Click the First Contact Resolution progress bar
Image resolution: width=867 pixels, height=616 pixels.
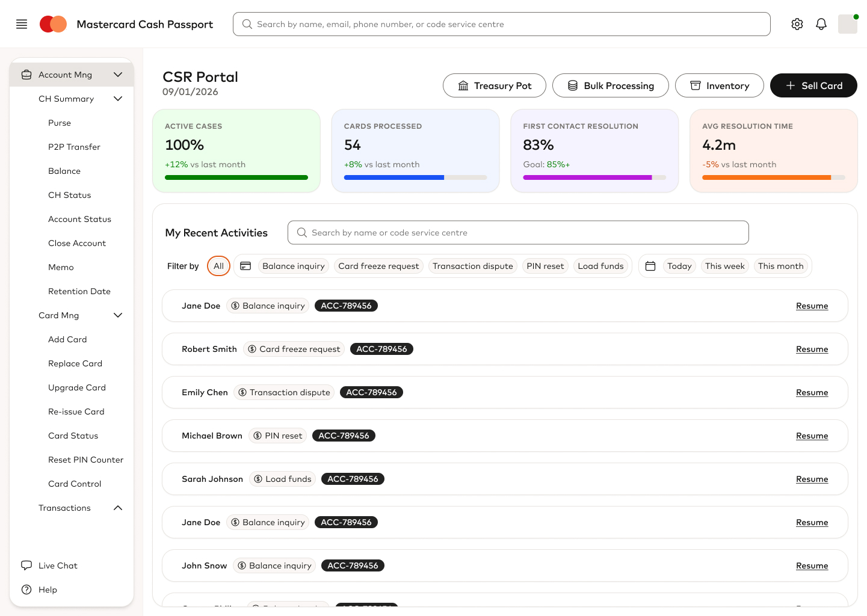[x=594, y=177]
